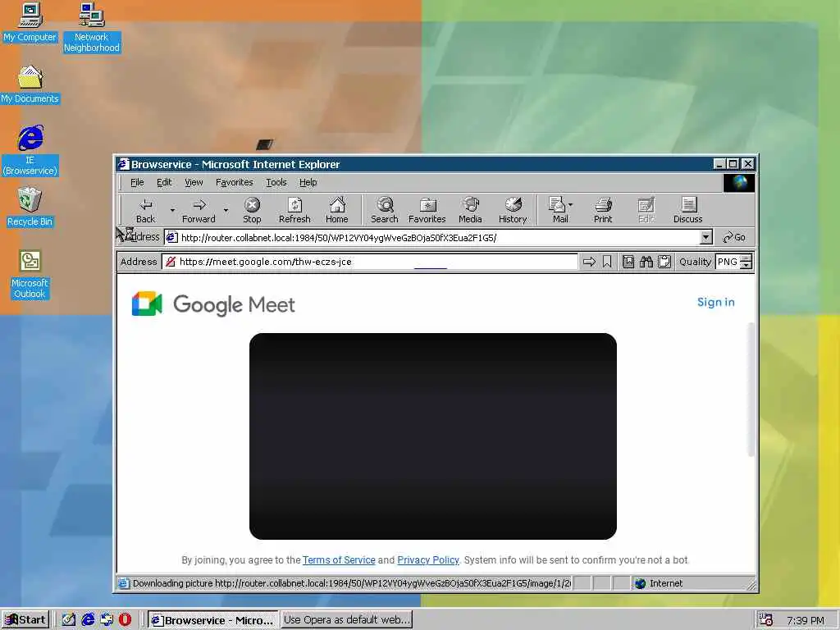The height and width of the screenshot is (630, 840).
Task: Click the Forward toolbar button
Action: click(199, 210)
